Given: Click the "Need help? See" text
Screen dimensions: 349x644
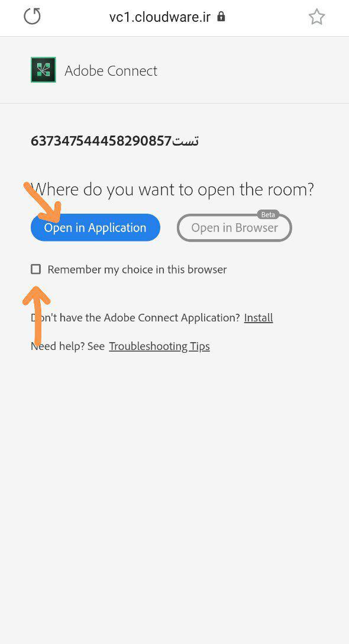Looking at the screenshot, I should [68, 346].
